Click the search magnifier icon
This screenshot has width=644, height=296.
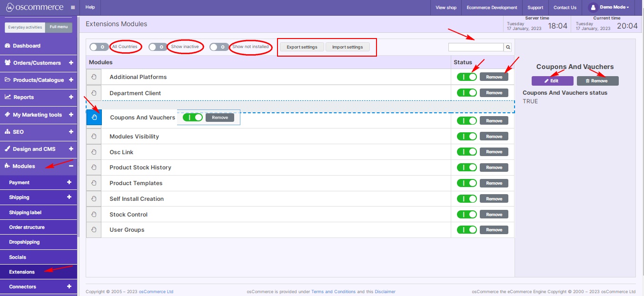pyautogui.click(x=508, y=47)
